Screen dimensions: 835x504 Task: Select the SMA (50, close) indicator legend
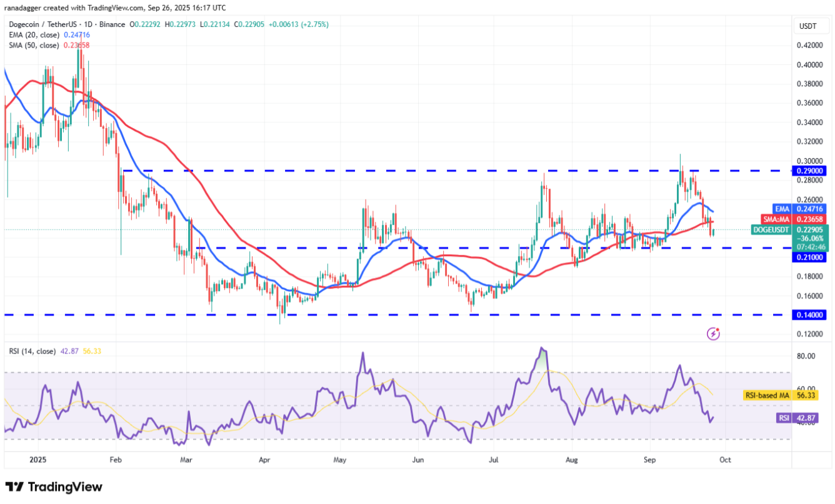pyautogui.click(x=35, y=45)
